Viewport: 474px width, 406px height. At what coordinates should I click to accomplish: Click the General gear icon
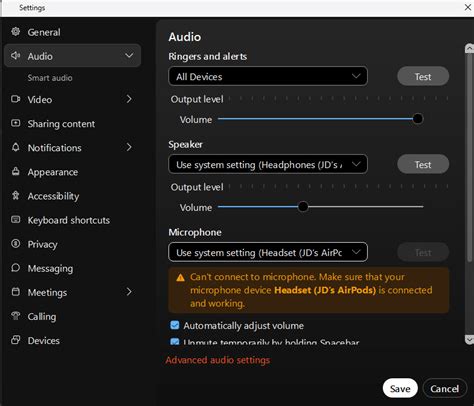coord(16,32)
